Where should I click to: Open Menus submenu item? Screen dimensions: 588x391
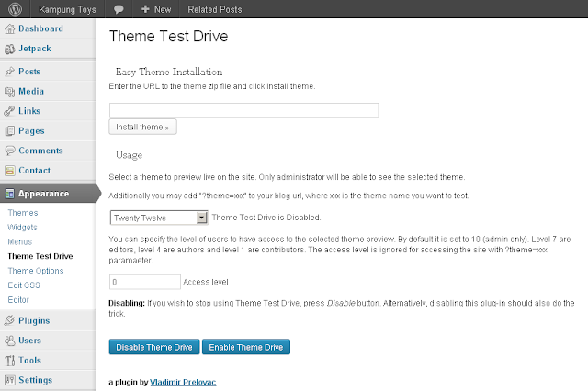(x=20, y=242)
